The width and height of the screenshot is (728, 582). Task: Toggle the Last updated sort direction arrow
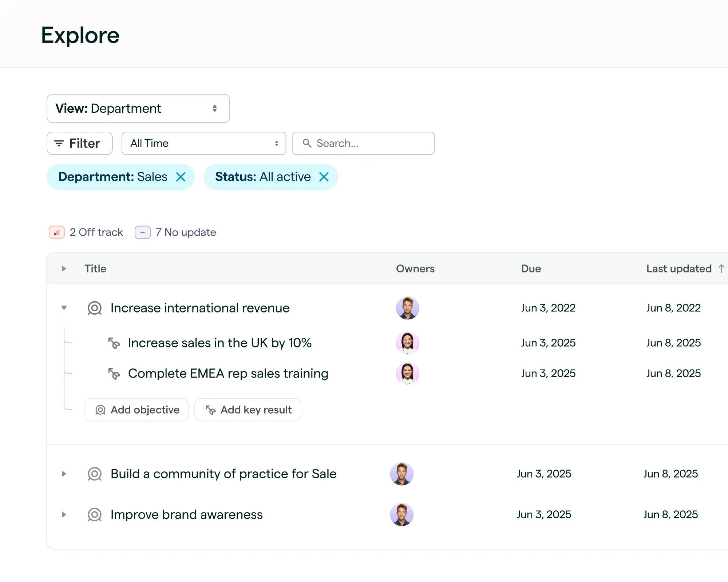pyautogui.click(x=721, y=268)
